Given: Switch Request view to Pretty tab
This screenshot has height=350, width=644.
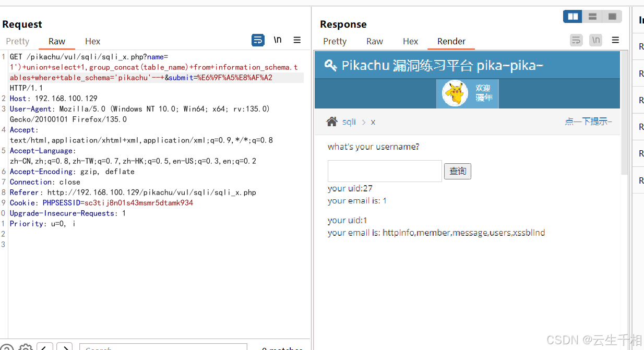Looking at the screenshot, I should pos(18,41).
